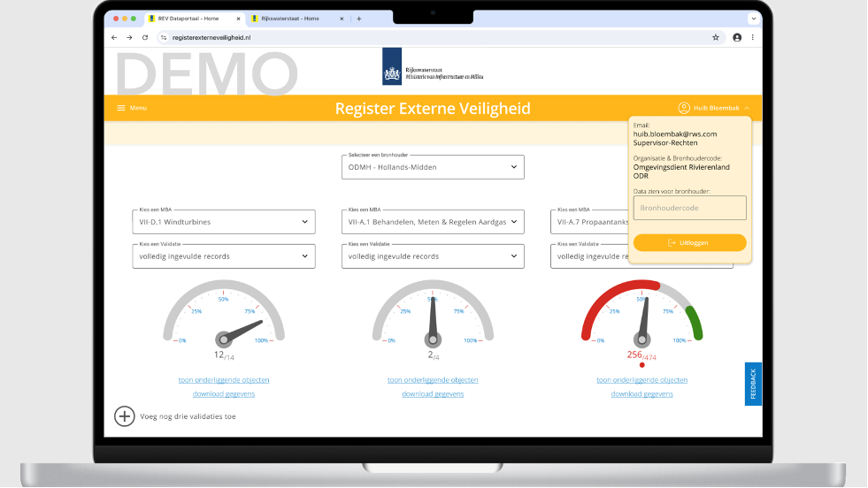868x488 pixels.
Task: Close the Rijkswaterstaat - Home tab
Action: [x=342, y=19]
